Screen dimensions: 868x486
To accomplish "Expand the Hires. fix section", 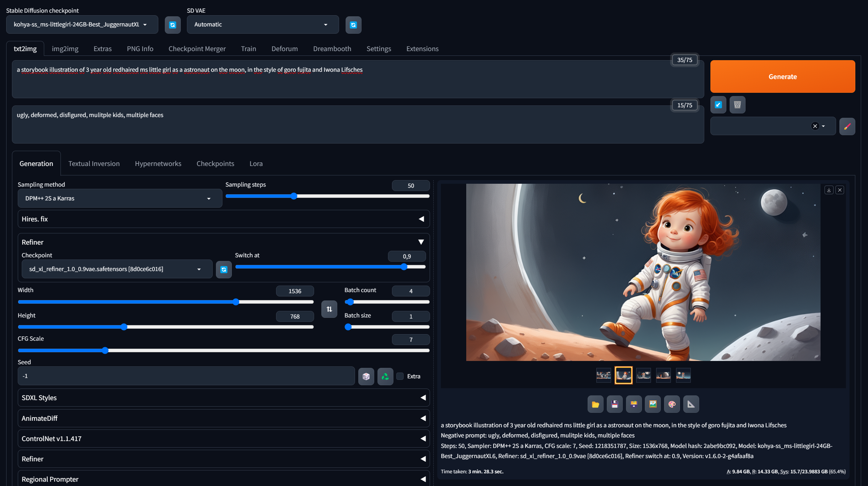I will [224, 219].
